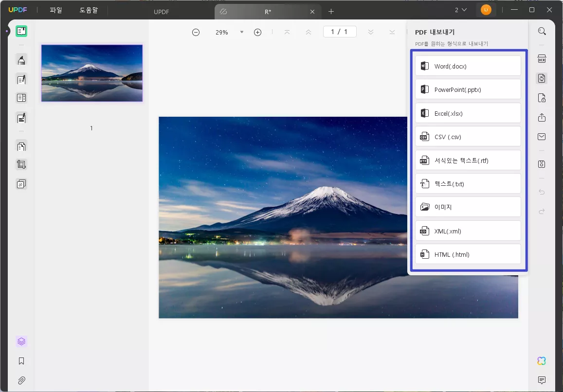The height and width of the screenshot is (392, 563).
Task: Switch to the UPDF tab
Action: (162, 12)
